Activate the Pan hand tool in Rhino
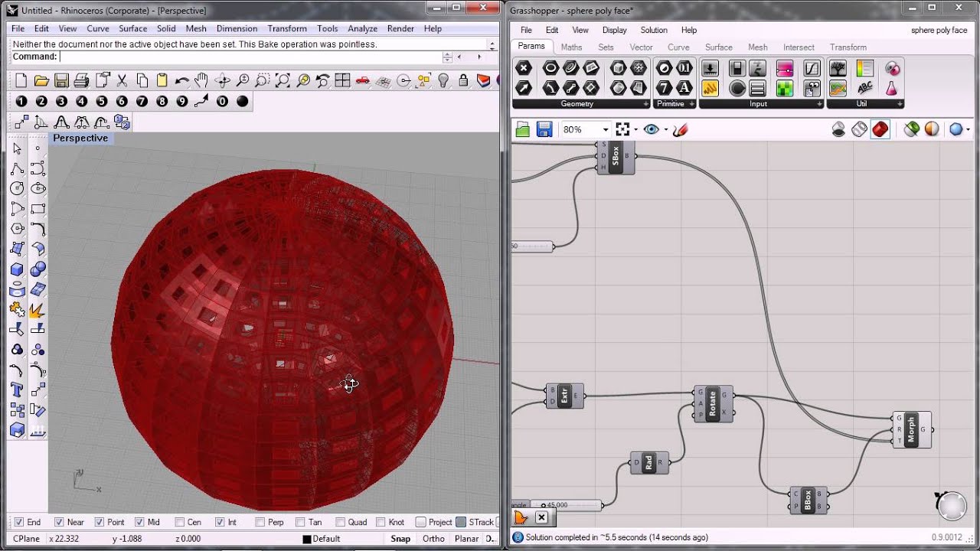Image resolution: width=980 pixels, height=551 pixels. (x=202, y=80)
